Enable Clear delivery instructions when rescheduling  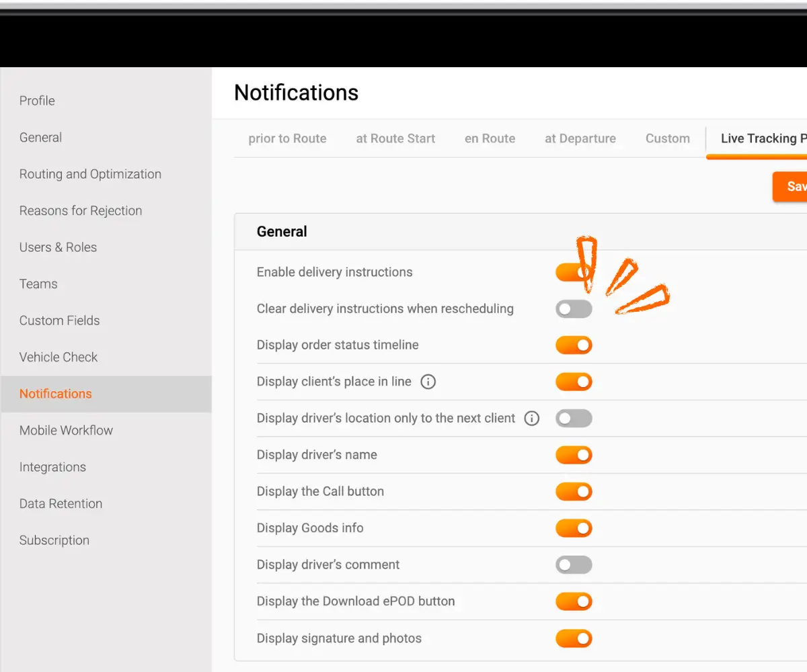click(574, 309)
